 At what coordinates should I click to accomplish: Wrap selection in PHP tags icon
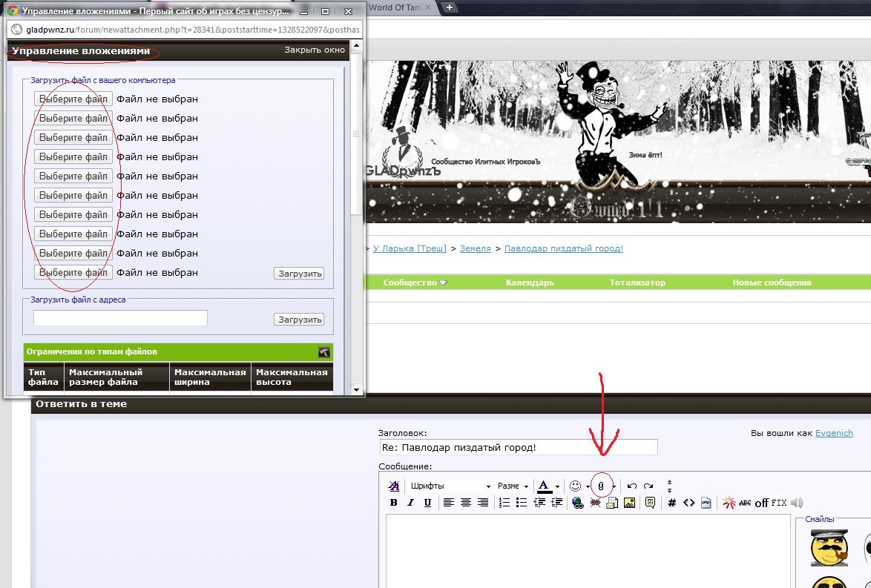(x=706, y=503)
